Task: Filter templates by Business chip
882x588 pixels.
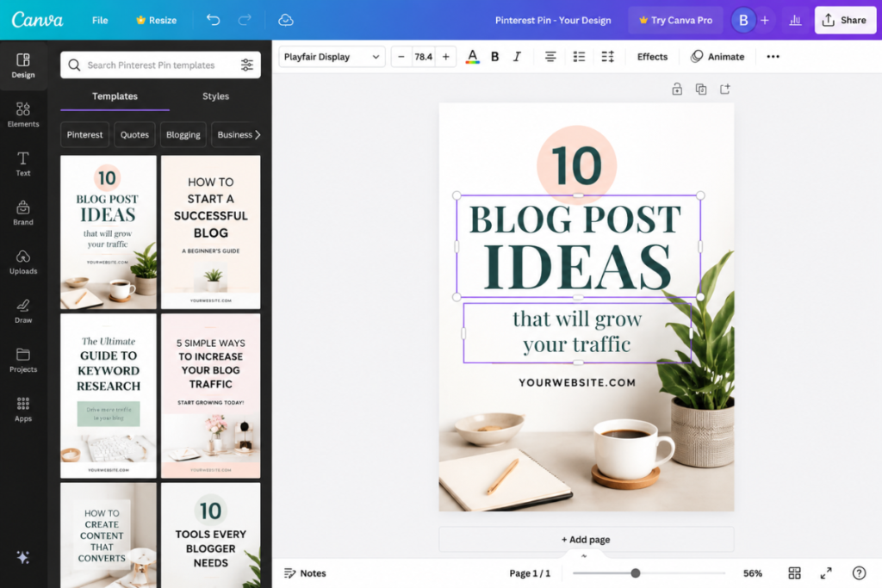Action: (x=234, y=135)
